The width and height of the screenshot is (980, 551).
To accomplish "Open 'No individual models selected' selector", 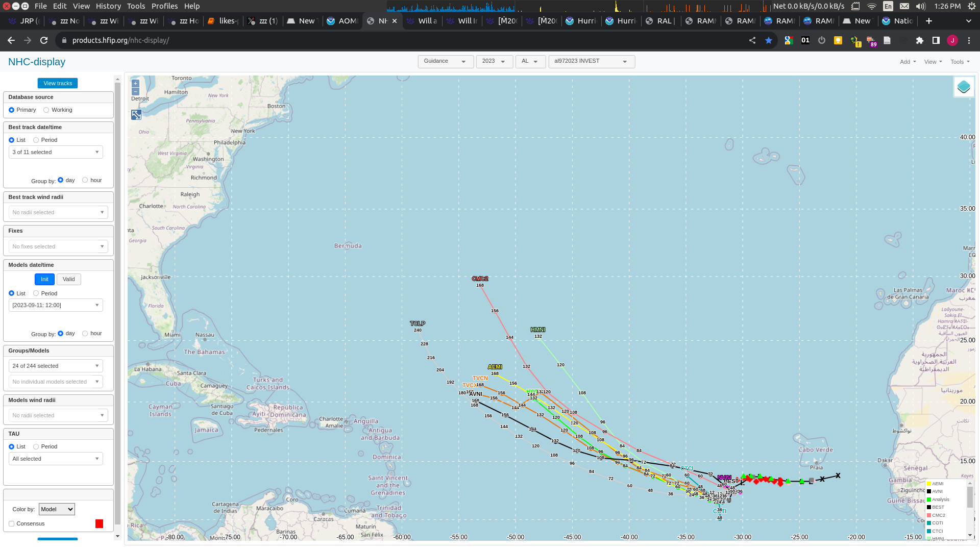I will click(56, 382).
